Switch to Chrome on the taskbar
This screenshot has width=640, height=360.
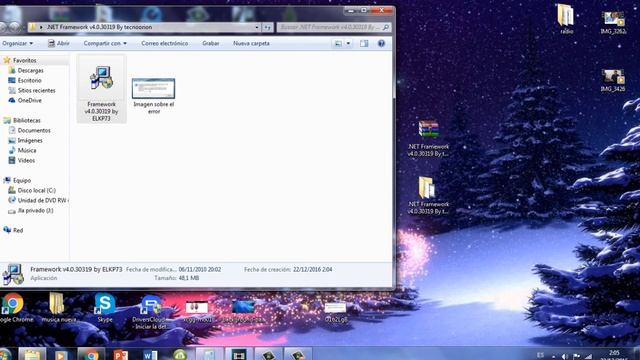pos(91,354)
